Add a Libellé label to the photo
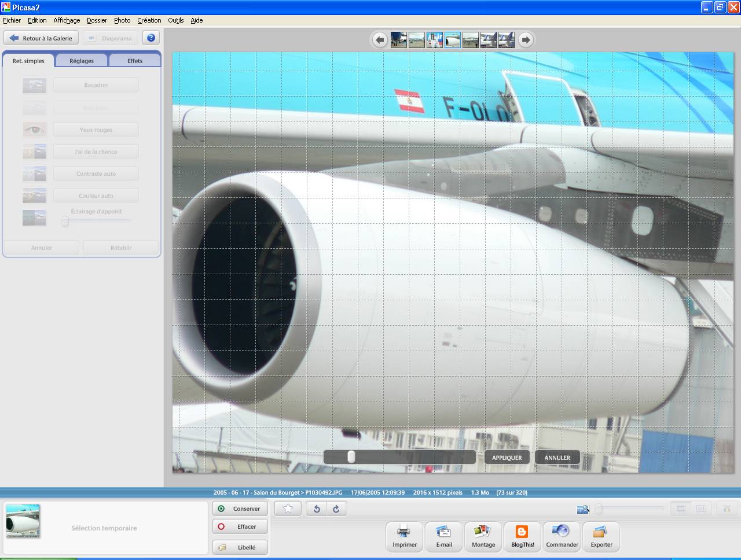 pos(240,547)
